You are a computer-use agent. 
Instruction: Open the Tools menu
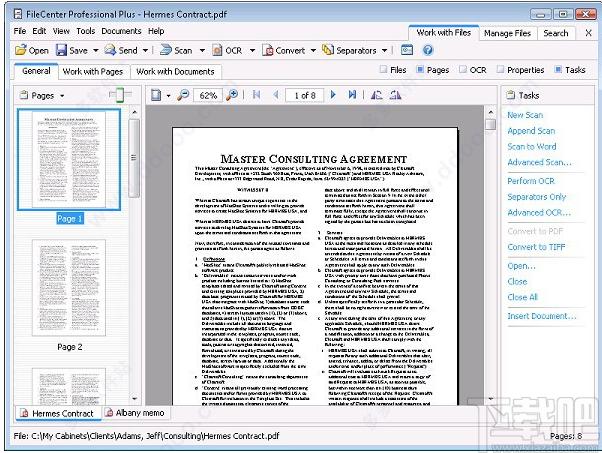[85, 31]
